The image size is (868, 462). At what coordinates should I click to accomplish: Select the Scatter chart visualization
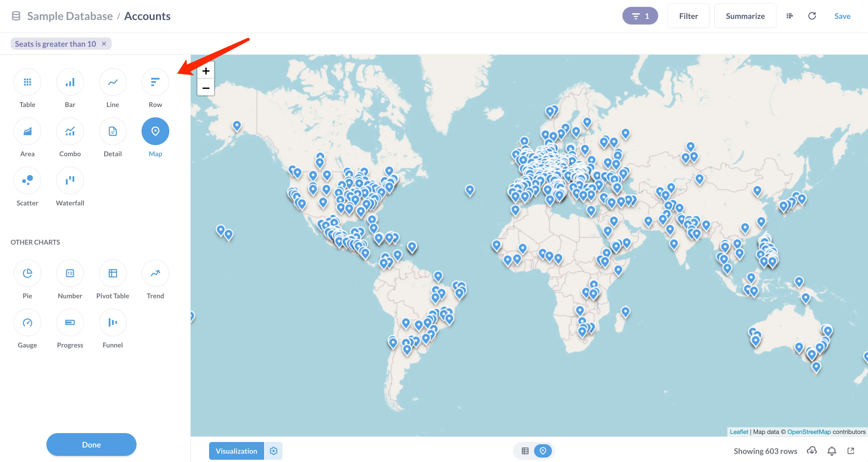click(27, 181)
